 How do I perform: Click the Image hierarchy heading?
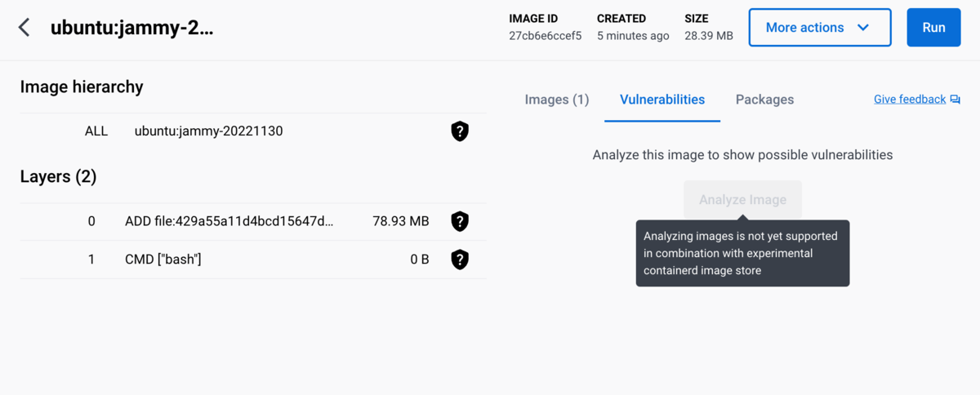82,87
